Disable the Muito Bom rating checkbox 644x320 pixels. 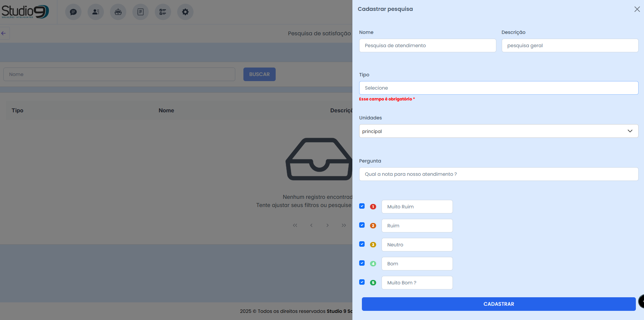(362, 282)
